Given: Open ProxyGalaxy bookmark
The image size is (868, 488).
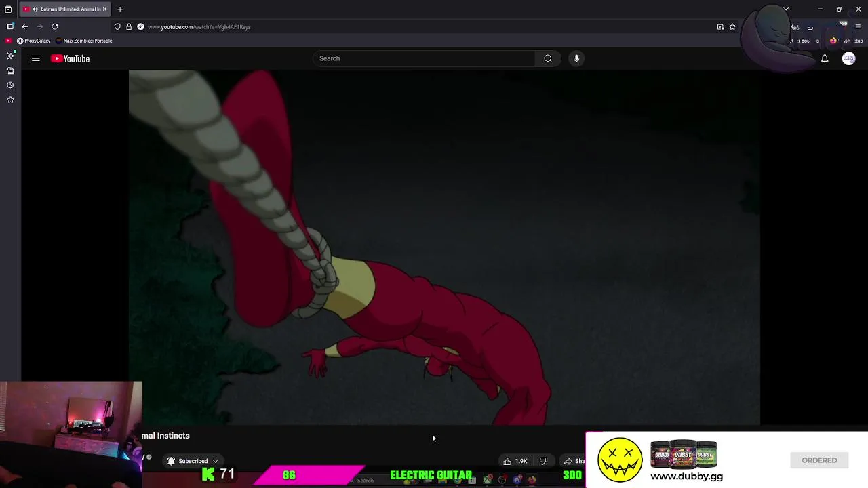Looking at the screenshot, I should 34,41.
